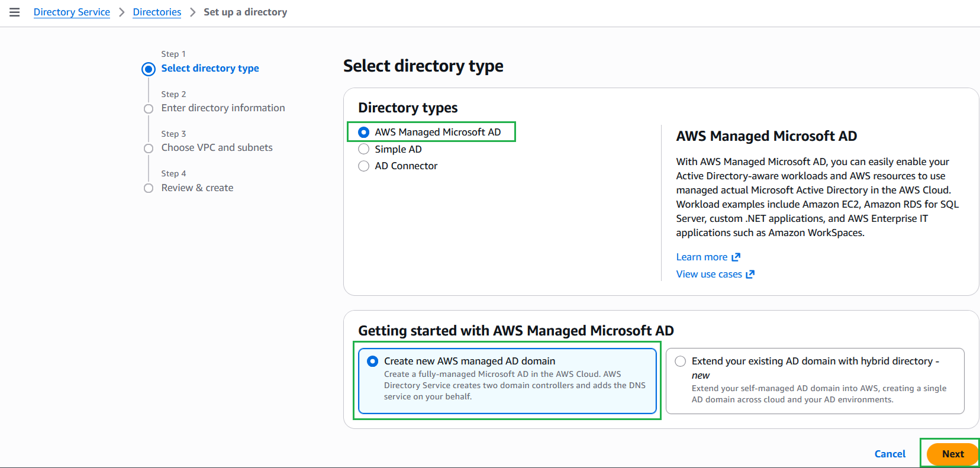Click the View use cases external-link icon

[750, 275]
